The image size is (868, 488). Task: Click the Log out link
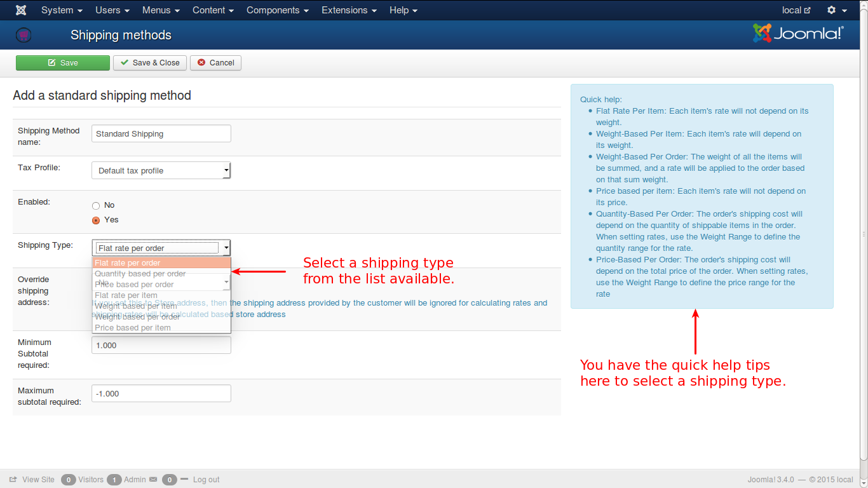(206, 480)
